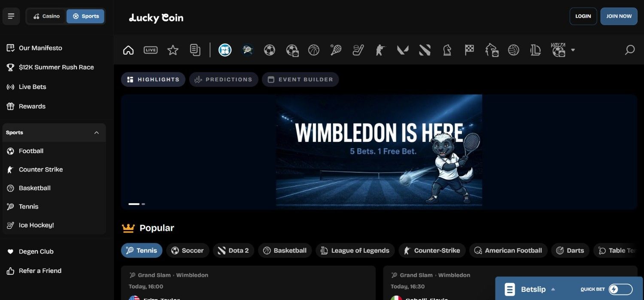Select the chess knight icon
644x300 pixels.
click(447, 50)
